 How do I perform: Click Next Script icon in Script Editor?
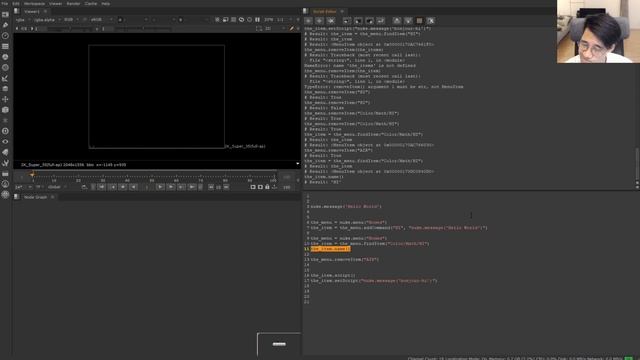click(320, 20)
